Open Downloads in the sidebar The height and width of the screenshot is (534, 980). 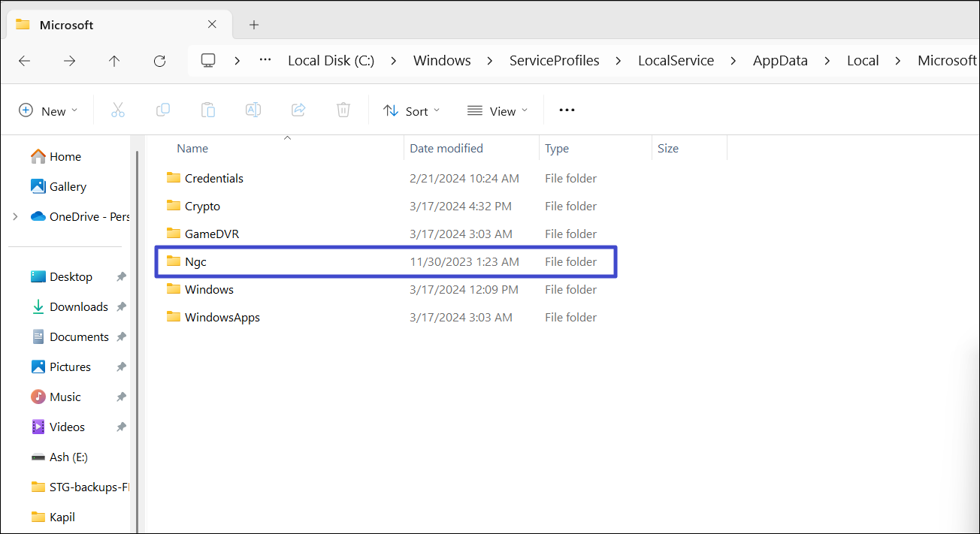pos(79,306)
